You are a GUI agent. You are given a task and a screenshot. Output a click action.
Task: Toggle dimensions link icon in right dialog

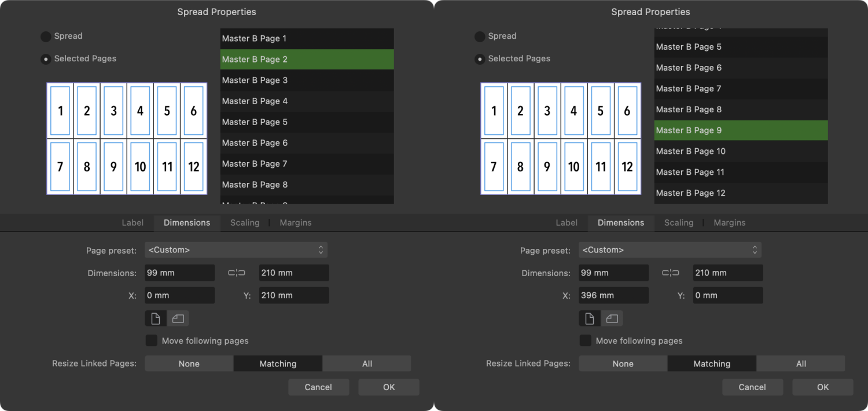click(x=670, y=273)
